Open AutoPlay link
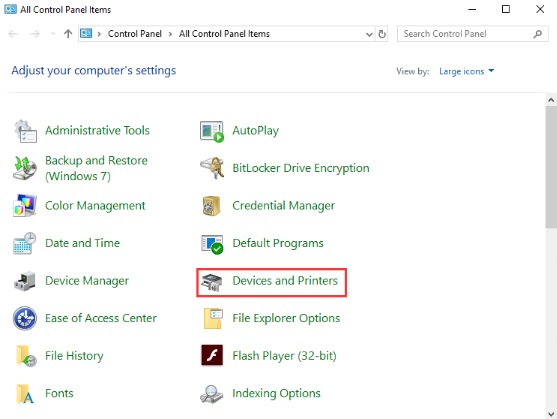The image size is (557, 419). pos(255,131)
